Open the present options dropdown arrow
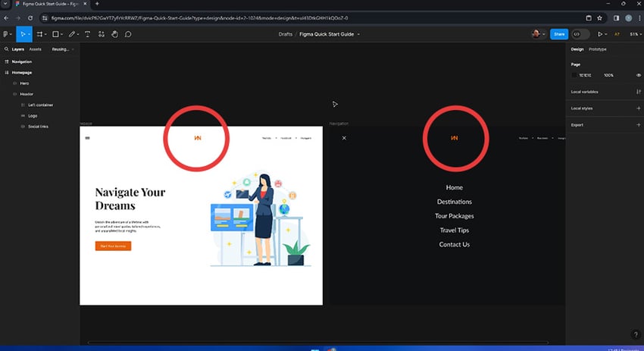 tap(606, 35)
